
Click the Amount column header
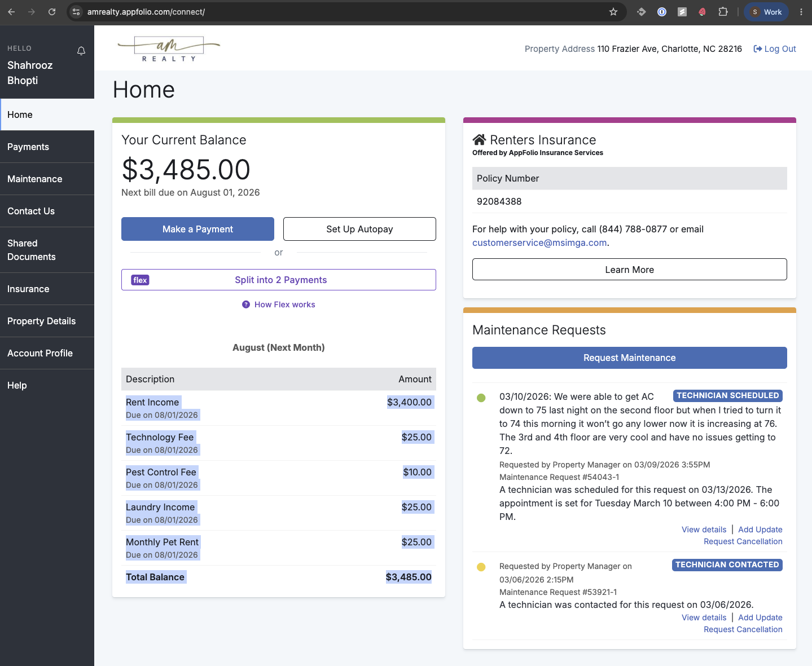[x=415, y=379]
